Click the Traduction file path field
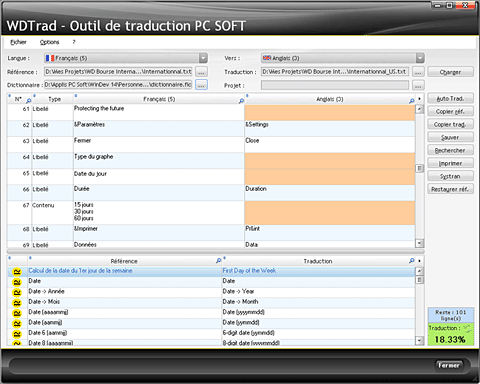Viewport: 480px width, 384px height. [x=335, y=72]
